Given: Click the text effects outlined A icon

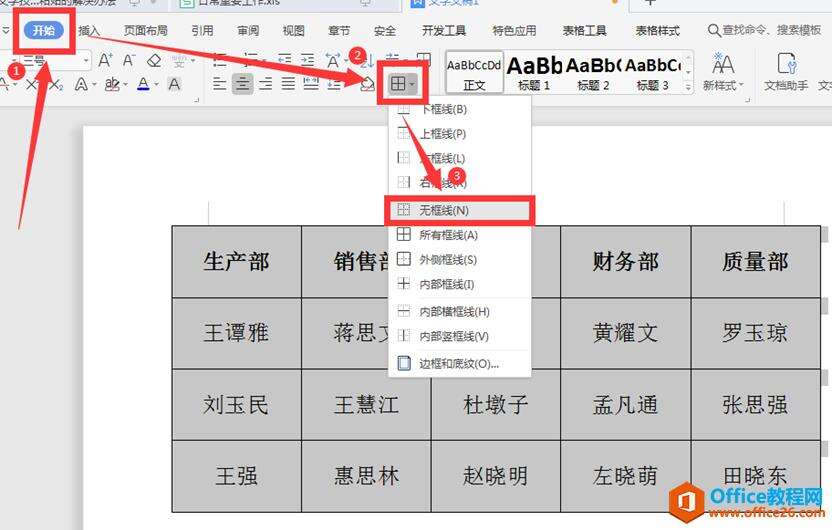Looking at the screenshot, I should point(81,84).
